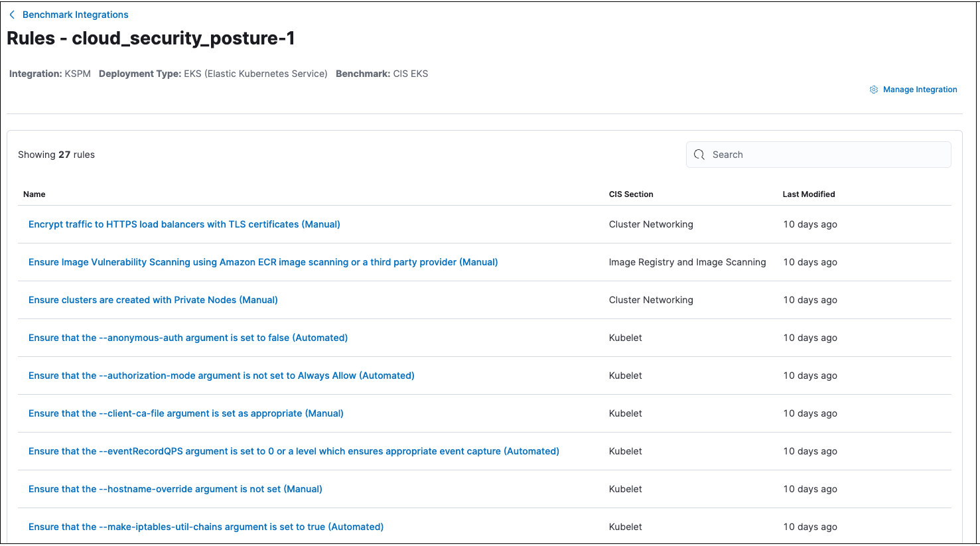Open the client-ca-file argument rule

[186, 413]
